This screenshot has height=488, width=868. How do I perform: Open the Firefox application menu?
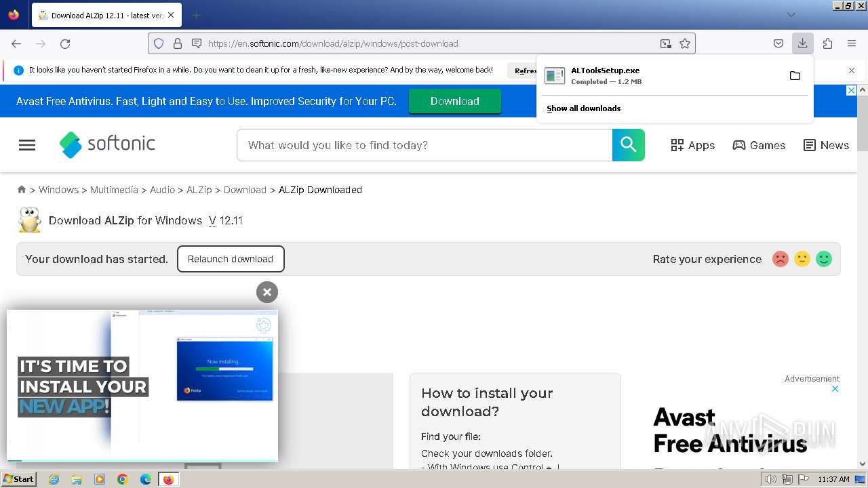tap(852, 43)
